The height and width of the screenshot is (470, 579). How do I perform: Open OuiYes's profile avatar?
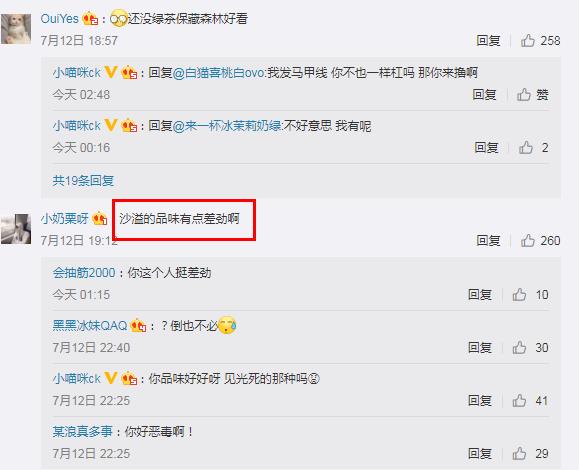(x=16, y=29)
